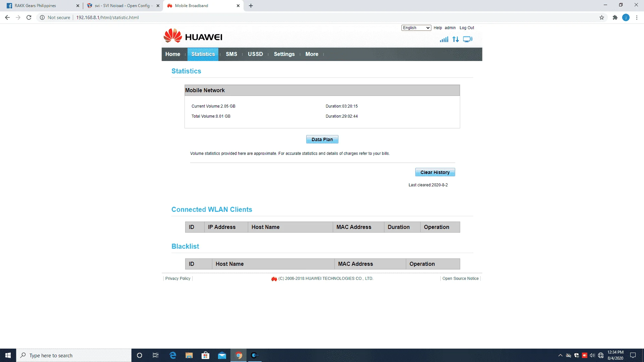Click the WLAN connected devices icon

pyautogui.click(x=468, y=39)
